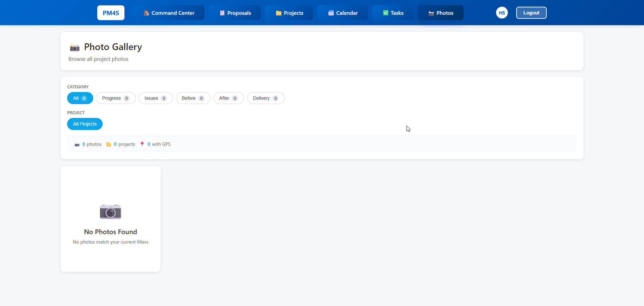Switch to the Calendar tab
This screenshot has width=644, height=306.
pos(347,13)
